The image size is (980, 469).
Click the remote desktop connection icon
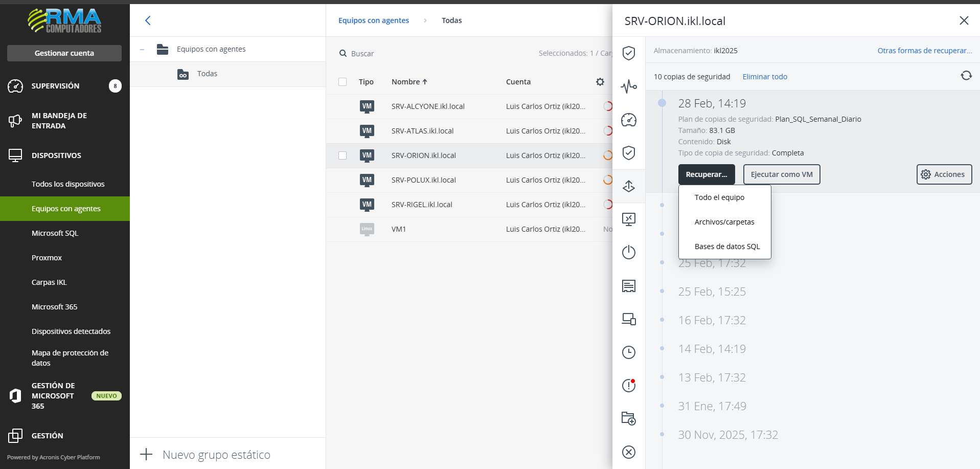pyautogui.click(x=628, y=219)
